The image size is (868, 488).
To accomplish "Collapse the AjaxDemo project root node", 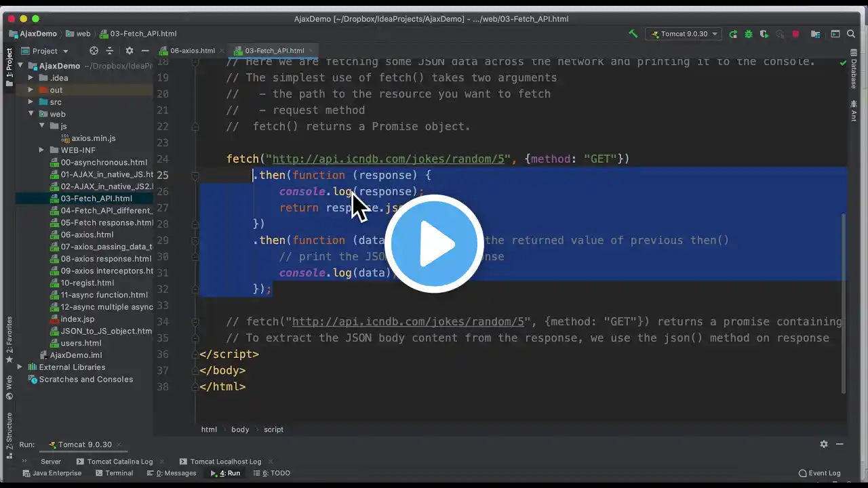I will coord(21,66).
